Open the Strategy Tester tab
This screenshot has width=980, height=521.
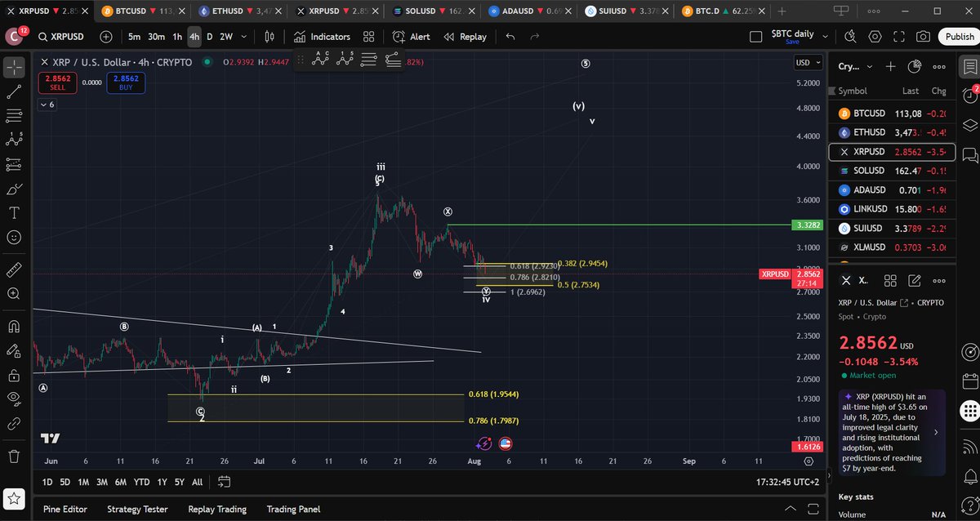coord(137,509)
